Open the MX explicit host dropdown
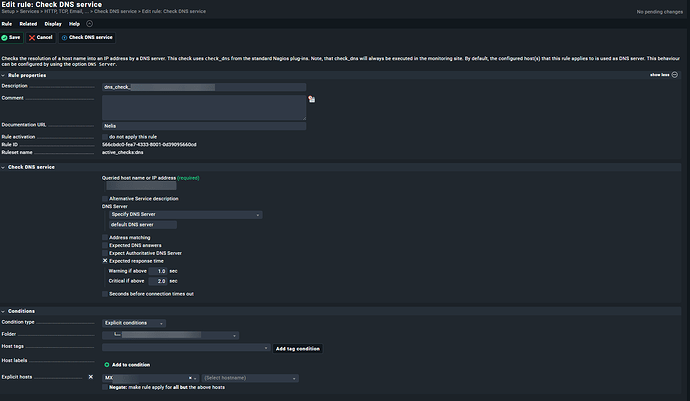 click(150, 378)
